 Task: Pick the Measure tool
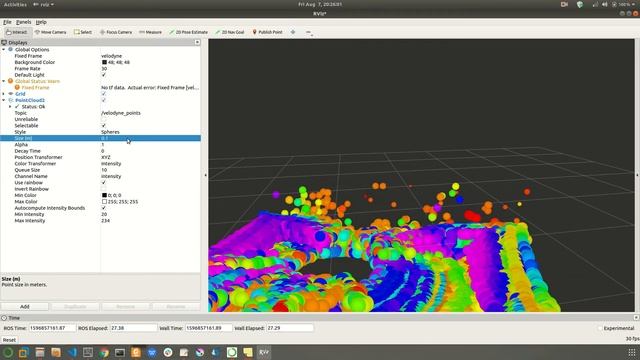(x=150, y=32)
